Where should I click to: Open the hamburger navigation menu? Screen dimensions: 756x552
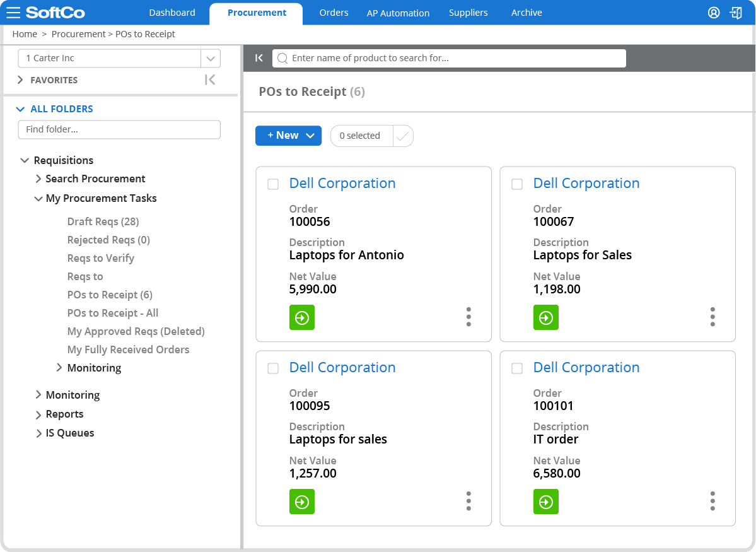tap(13, 12)
